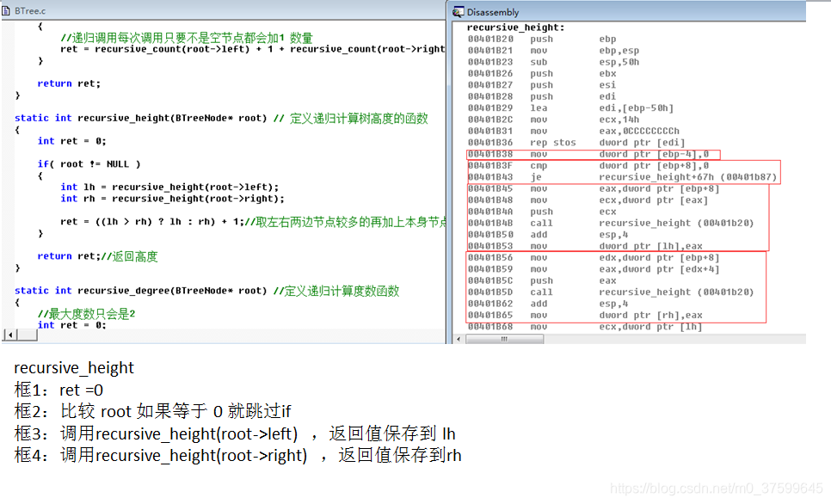
Task: Click the "//最大度数只会是2" comment
Action: pos(86,314)
